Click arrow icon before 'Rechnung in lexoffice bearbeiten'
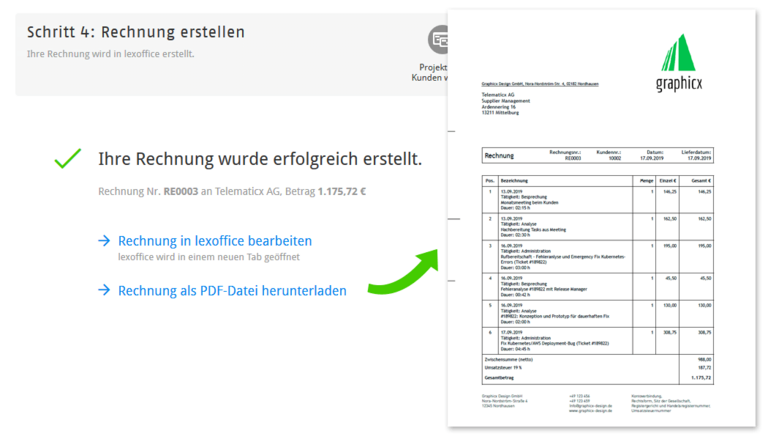The image size is (768, 442). pos(104,241)
